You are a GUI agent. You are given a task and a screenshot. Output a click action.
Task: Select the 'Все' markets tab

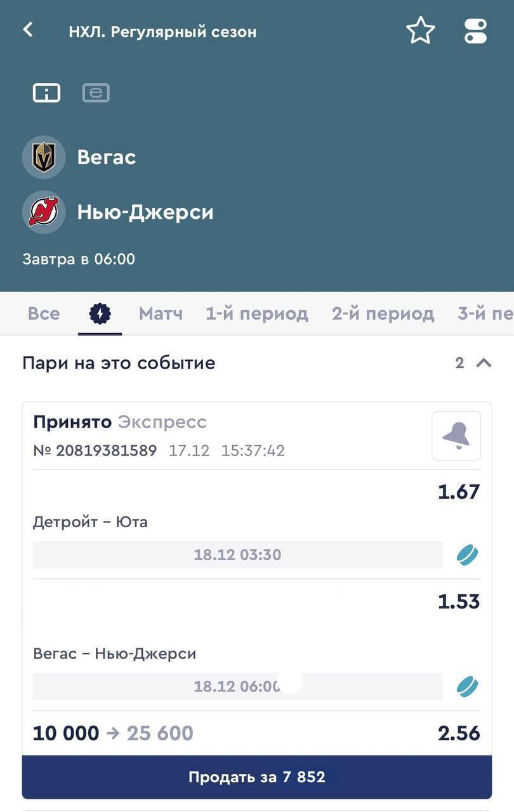[x=44, y=313]
